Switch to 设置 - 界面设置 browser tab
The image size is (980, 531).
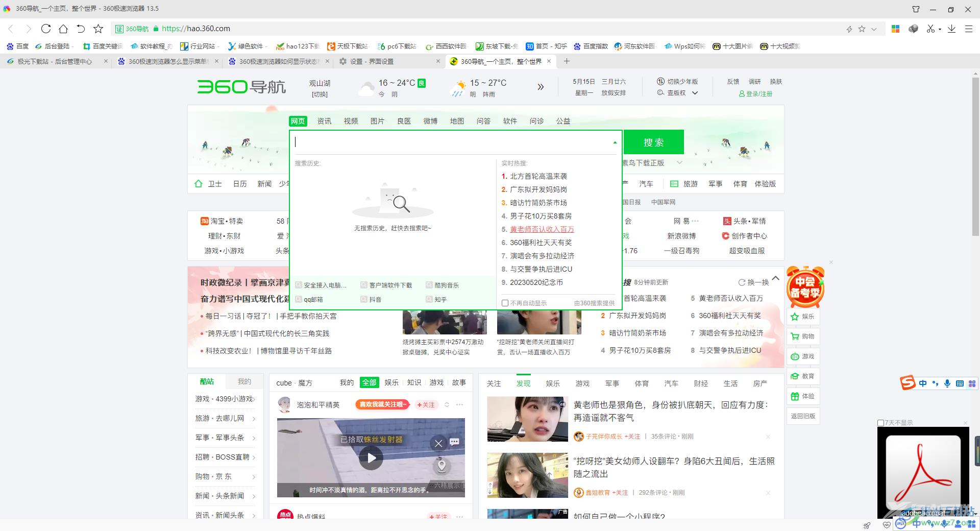(x=388, y=61)
